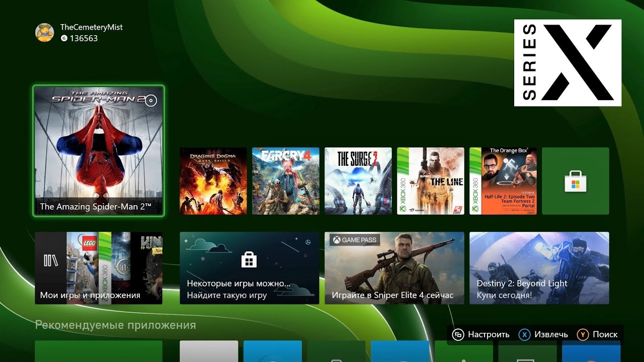Click the Рекомендуемые приложения section heading

pyautogui.click(x=115, y=325)
